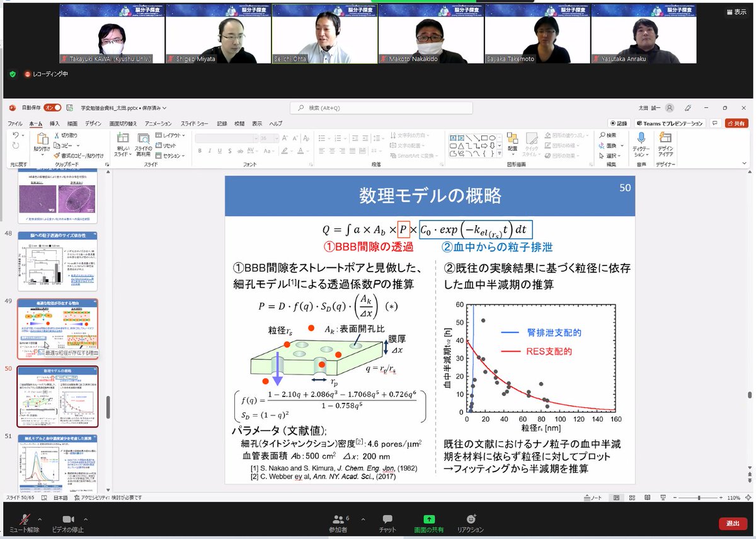This screenshot has height=539, width=756.
Task: Select slide 49 thumbnail
Action: click(57, 328)
